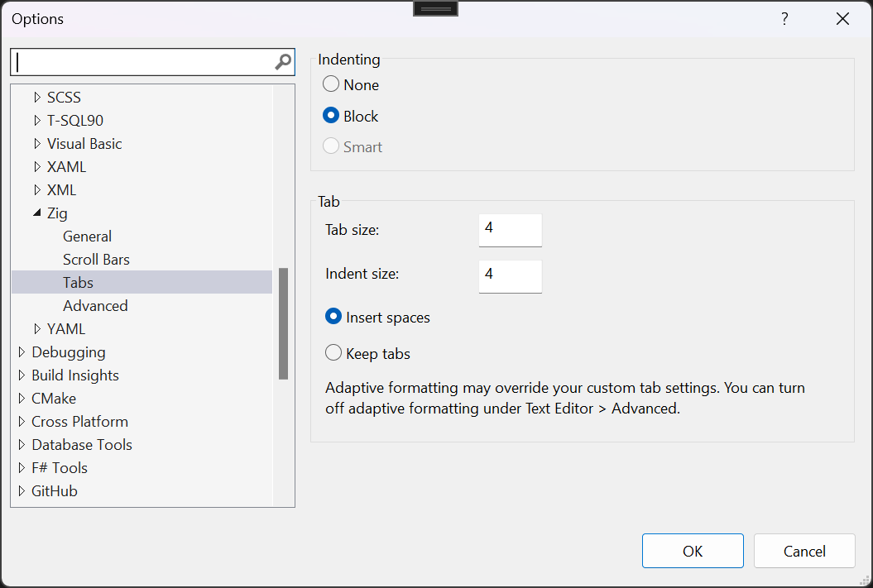The height and width of the screenshot is (588, 873).
Task: Expand the Debugging section
Action: (x=21, y=351)
